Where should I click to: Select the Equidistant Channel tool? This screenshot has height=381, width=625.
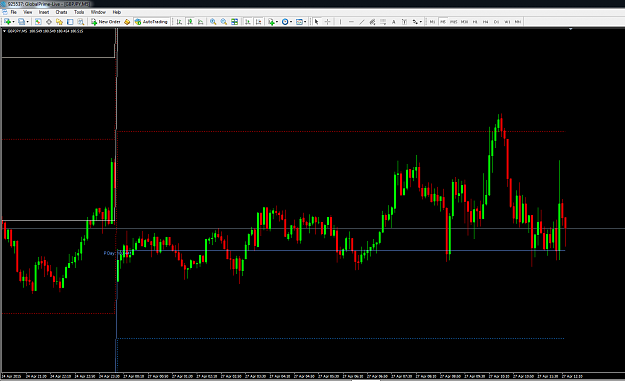click(x=372, y=22)
